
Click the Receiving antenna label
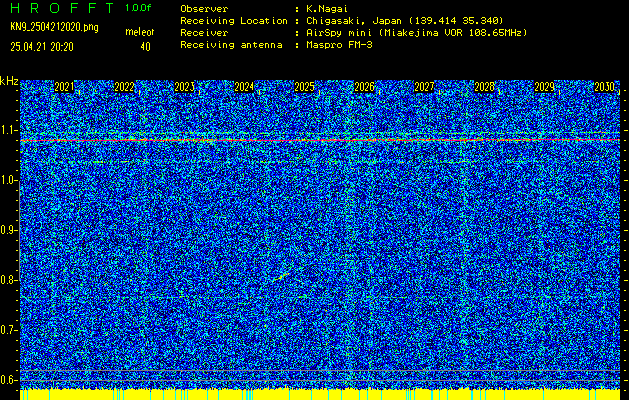coord(231,45)
